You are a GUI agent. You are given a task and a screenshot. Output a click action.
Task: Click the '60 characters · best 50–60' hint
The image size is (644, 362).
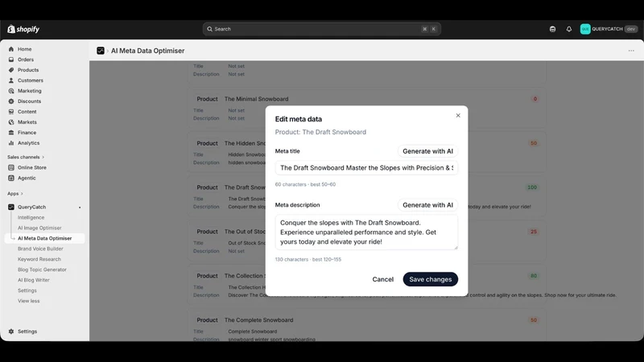click(305, 184)
